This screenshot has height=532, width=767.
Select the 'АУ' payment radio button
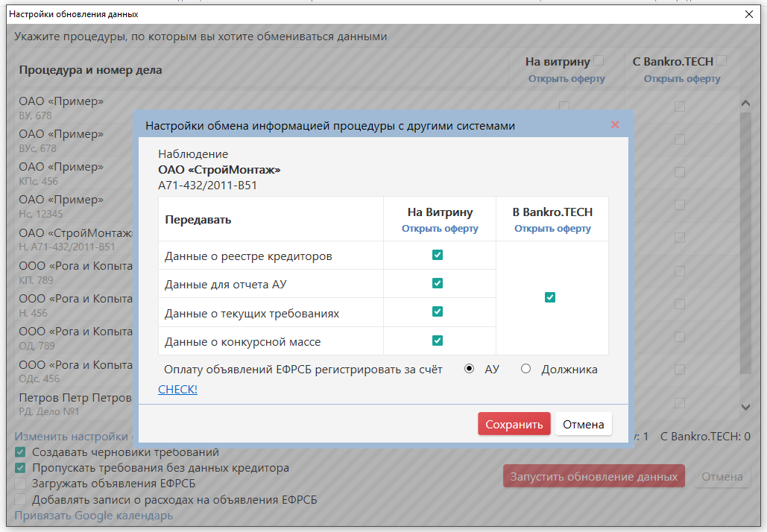coord(470,369)
